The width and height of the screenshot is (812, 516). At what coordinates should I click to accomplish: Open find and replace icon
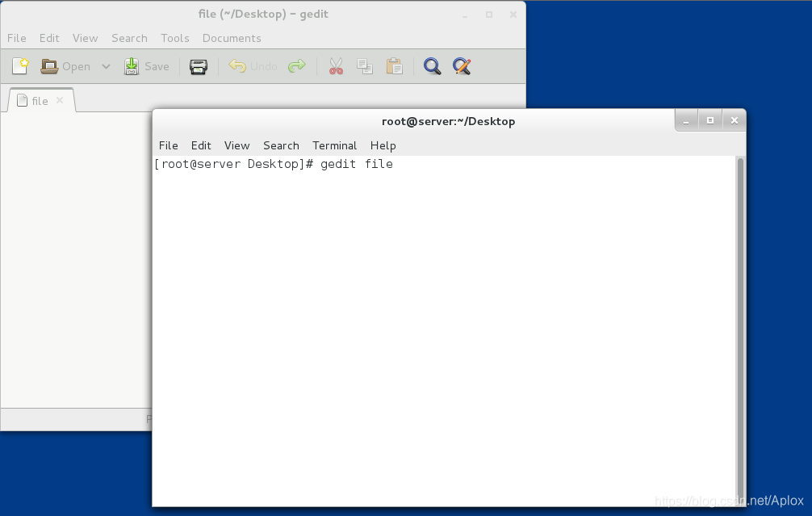(x=462, y=66)
